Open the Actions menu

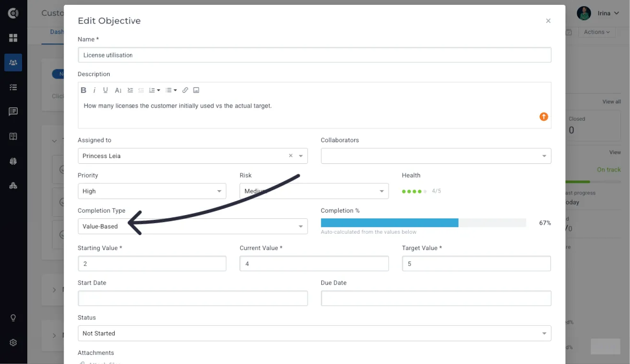coord(596,32)
